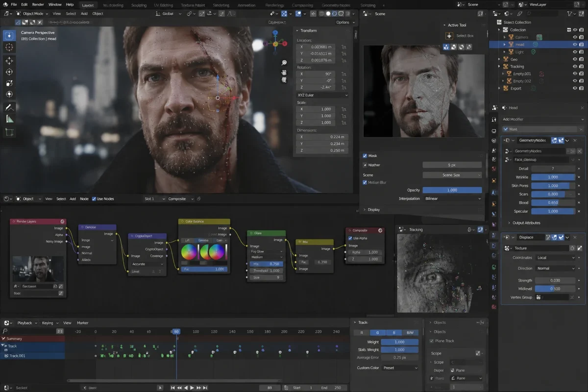Toggle the Mask checkbox
Image resolution: width=588 pixels, height=392 pixels.
[365, 156]
